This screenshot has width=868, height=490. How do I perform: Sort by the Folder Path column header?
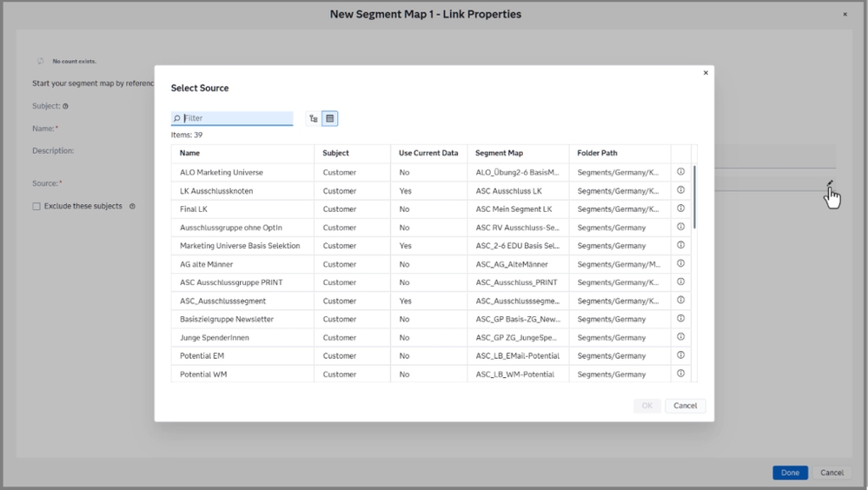click(x=620, y=154)
